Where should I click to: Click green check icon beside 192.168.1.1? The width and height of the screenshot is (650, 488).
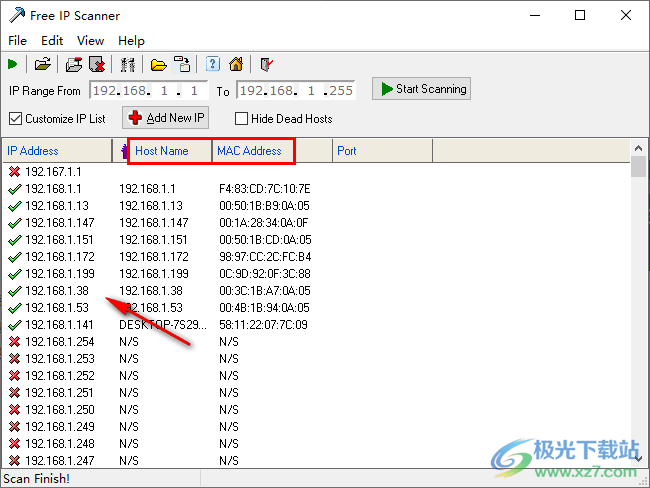[15, 189]
